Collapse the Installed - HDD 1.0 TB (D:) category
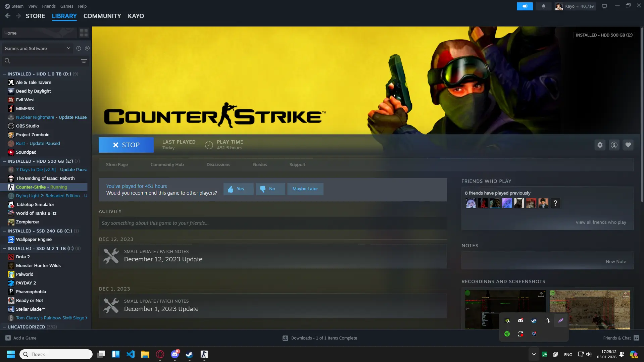 click(x=4, y=74)
